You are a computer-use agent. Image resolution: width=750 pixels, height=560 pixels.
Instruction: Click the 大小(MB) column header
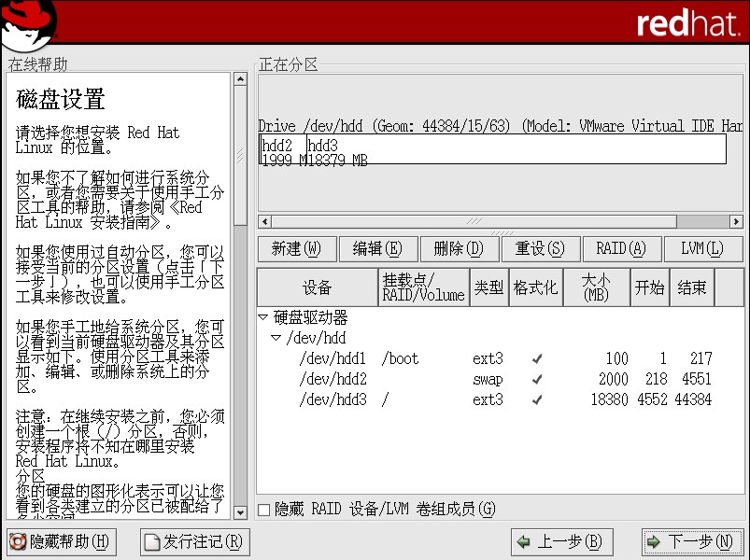click(x=597, y=287)
